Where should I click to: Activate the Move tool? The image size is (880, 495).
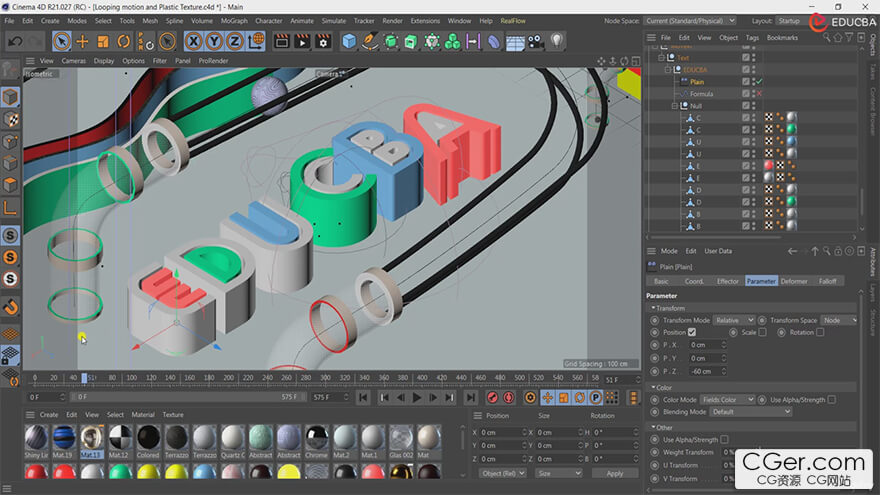click(x=82, y=42)
